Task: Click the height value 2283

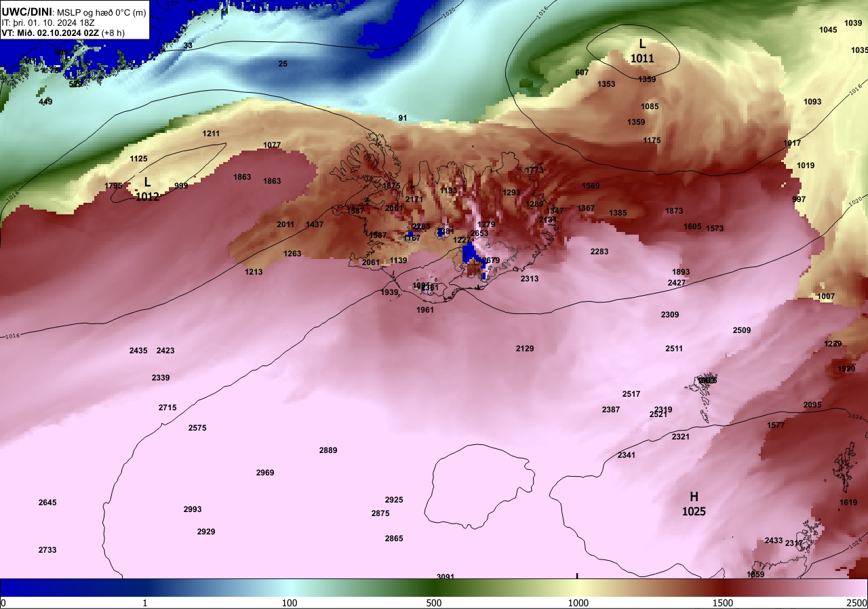Action: 599,252
